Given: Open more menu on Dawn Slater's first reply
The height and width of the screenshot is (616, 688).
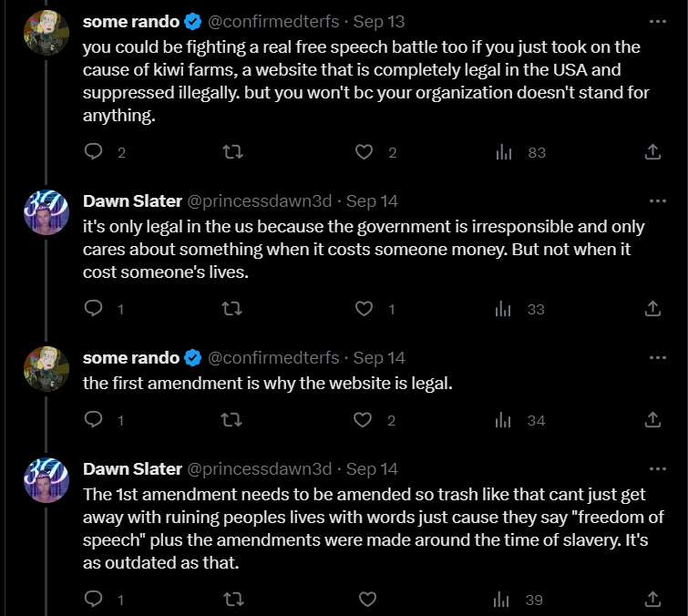Looking at the screenshot, I should point(657,200).
